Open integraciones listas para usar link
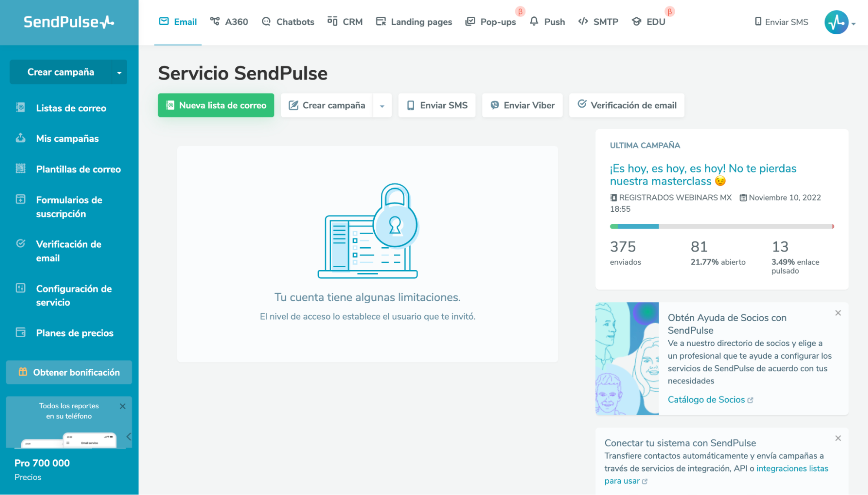The image size is (868, 495). [x=792, y=469]
